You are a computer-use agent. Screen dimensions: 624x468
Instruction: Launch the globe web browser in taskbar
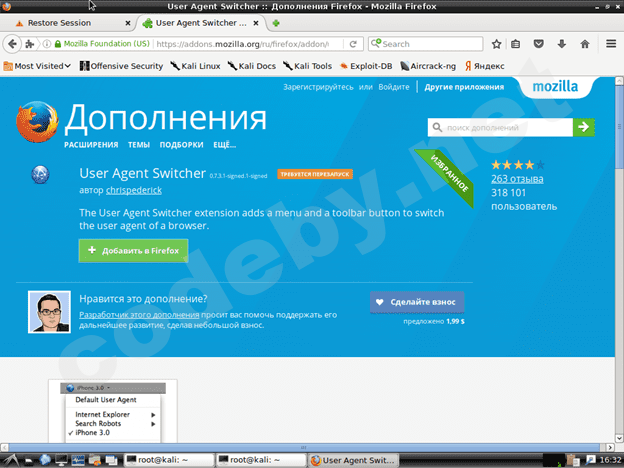coord(45,460)
